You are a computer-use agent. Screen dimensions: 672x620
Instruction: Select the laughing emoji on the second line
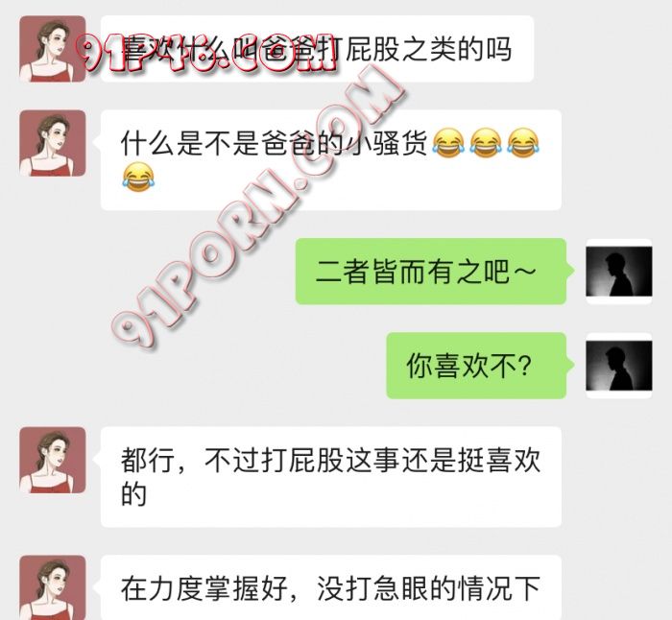(138, 177)
